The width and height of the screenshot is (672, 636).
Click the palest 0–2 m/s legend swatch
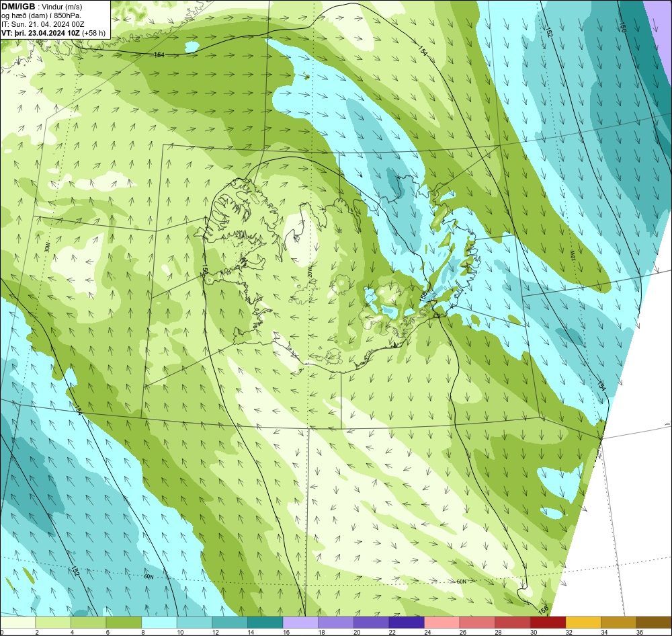tap(17, 623)
